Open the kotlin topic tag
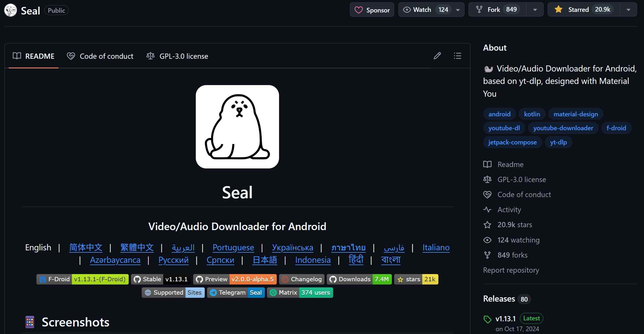 tap(532, 114)
